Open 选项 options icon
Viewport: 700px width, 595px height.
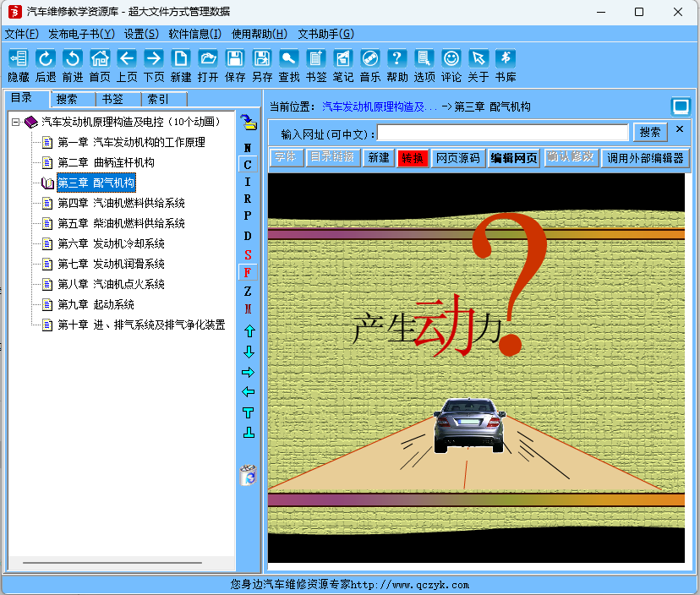(424, 58)
